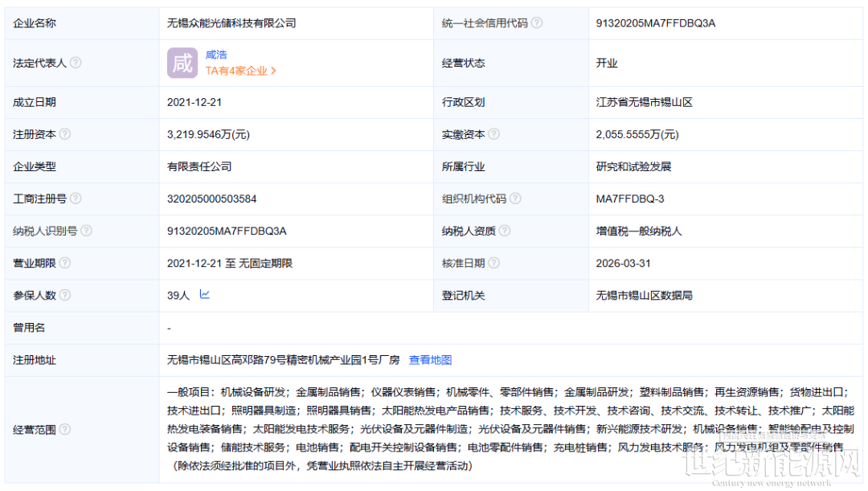Click the 查看地图 link
Viewport: 868px width, 491px height.
(x=430, y=360)
